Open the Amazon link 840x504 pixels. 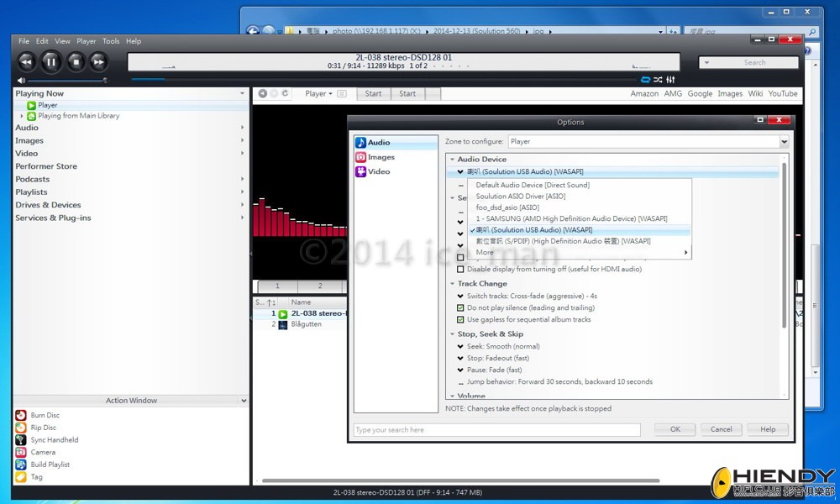click(644, 94)
